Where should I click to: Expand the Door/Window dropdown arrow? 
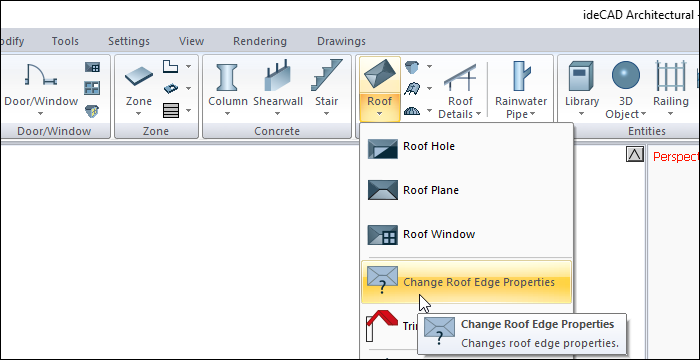pyautogui.click(x=41, y=113)
